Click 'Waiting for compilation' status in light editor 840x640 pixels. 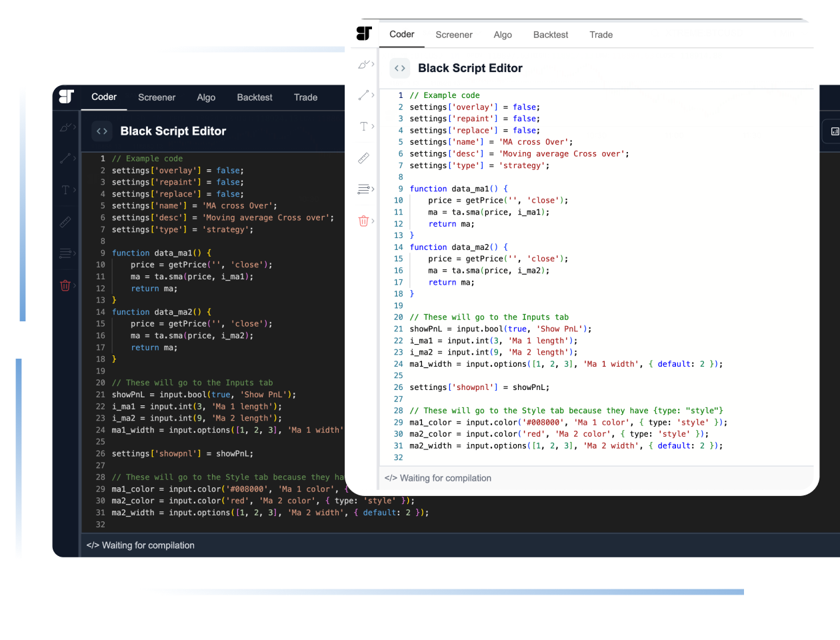[x=445, y=478]
